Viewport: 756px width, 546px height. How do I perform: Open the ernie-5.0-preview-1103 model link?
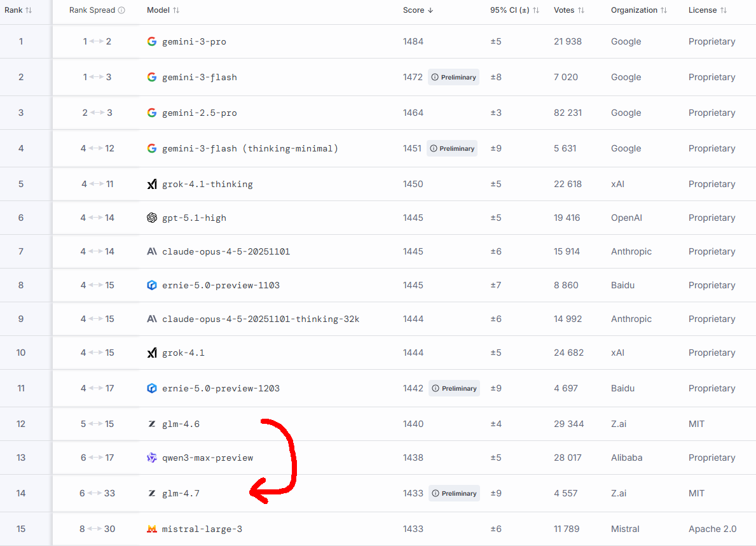click(x=221, y=285)
